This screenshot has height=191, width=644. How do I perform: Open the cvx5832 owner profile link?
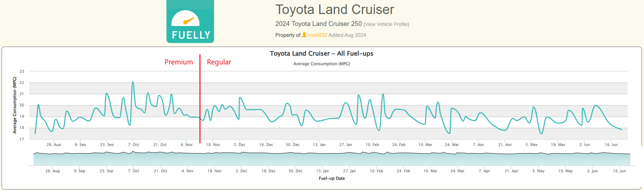(318, 35)
